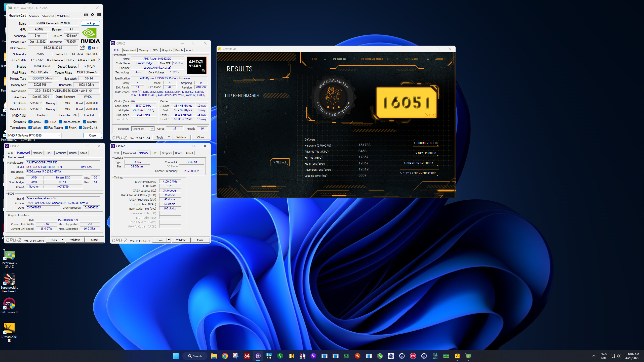Click the Bus Interface question mark icon
The width and height of the screenshot is (644, 362).
coord(99,60)
